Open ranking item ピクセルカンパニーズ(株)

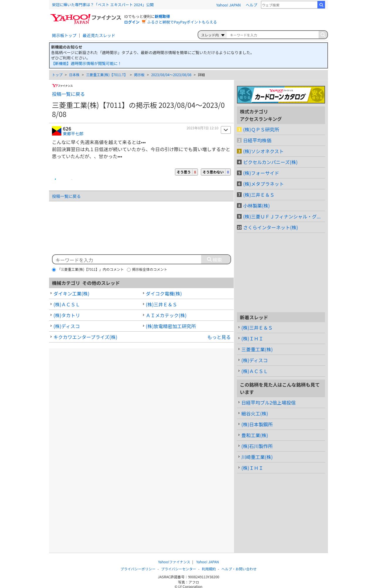pyautogui.click(x=270, y=162)
